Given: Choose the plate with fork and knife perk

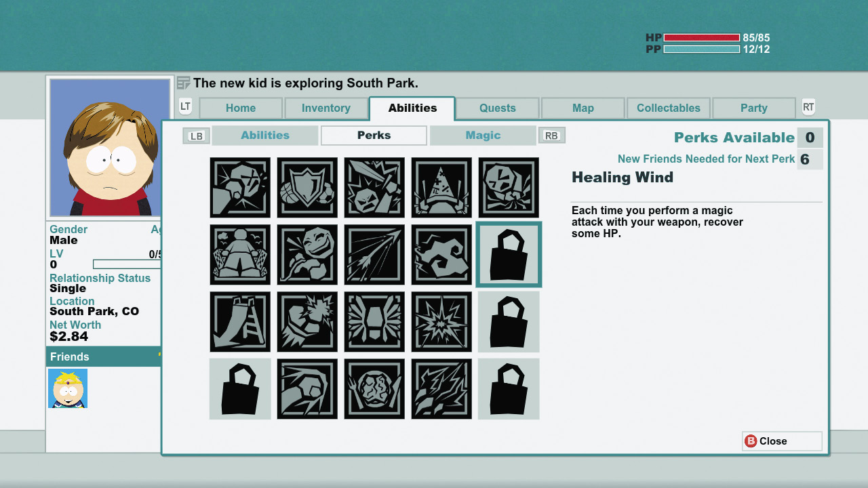Looking at the screenshot, I should pyautogui.click(x=374, y=389).
